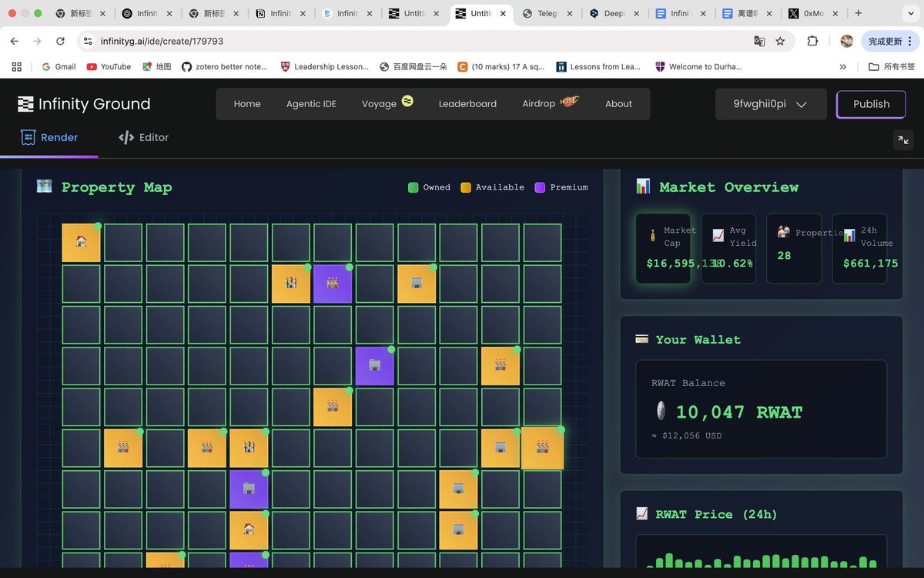Open the Gmail bookmark

tap(59, 67)
